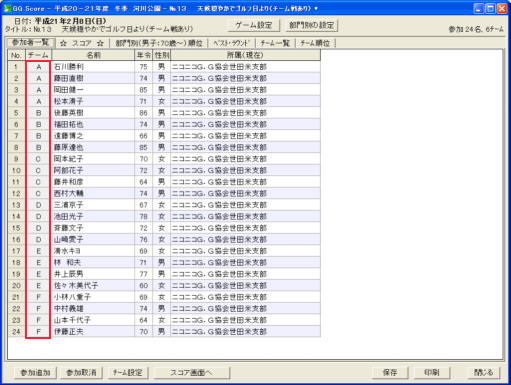Click the 参加取消 button
This screenshot has height=385, width=511.
point(81,372)
